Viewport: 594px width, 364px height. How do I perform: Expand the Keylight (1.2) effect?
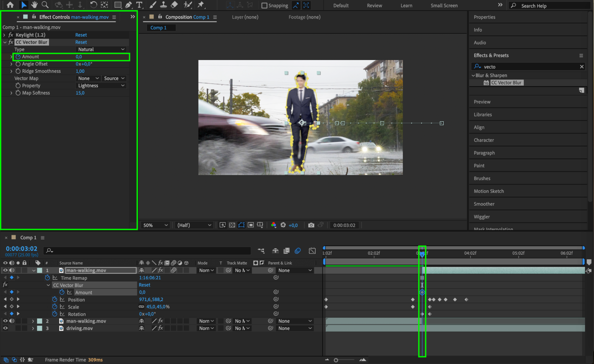(4, 35)
